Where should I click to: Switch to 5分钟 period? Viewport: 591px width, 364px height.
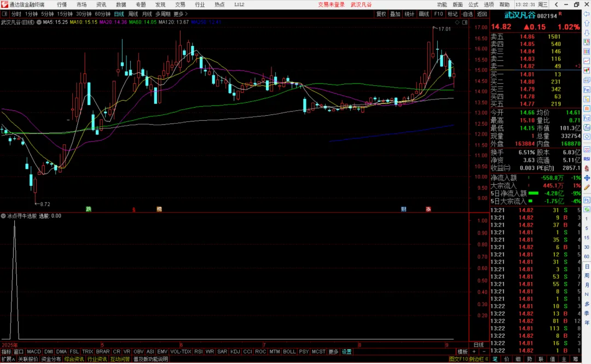pos(47,14)
